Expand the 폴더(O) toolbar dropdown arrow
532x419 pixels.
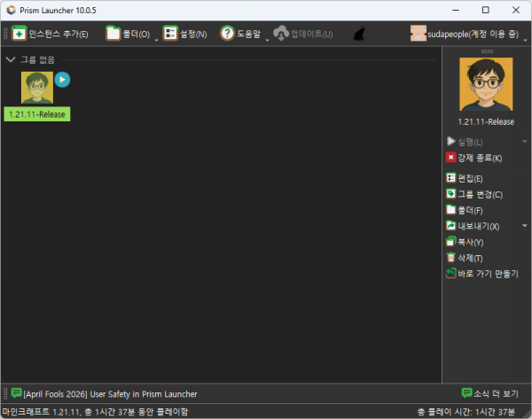click(x=156, y=40)
